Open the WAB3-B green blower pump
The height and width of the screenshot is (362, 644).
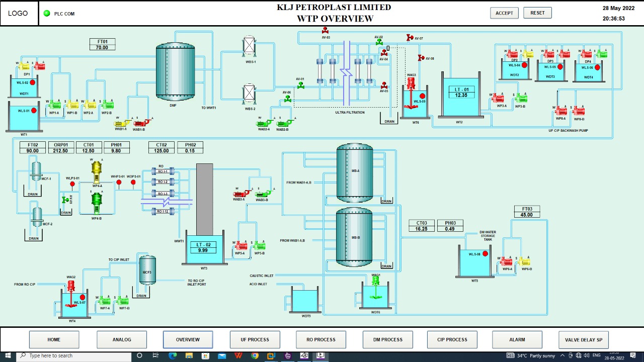point(263,193)
